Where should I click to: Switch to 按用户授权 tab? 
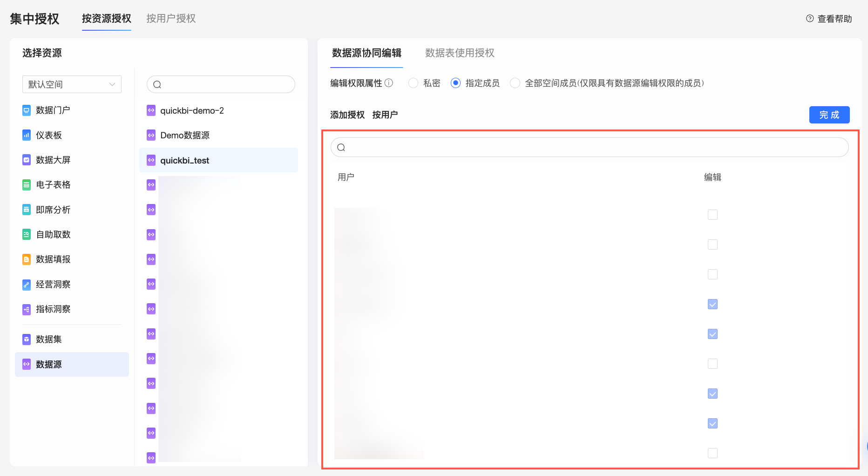tap(171, 19)
